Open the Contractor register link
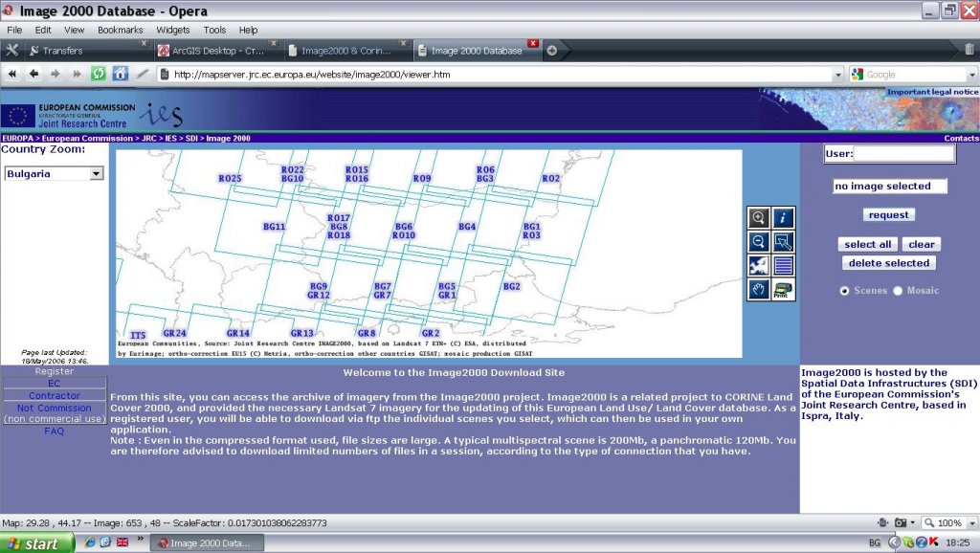 [55, 395]
